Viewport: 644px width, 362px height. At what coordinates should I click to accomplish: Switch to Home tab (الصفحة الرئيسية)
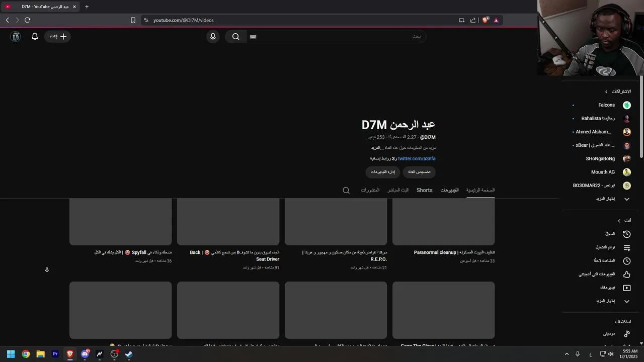[480, 190]
